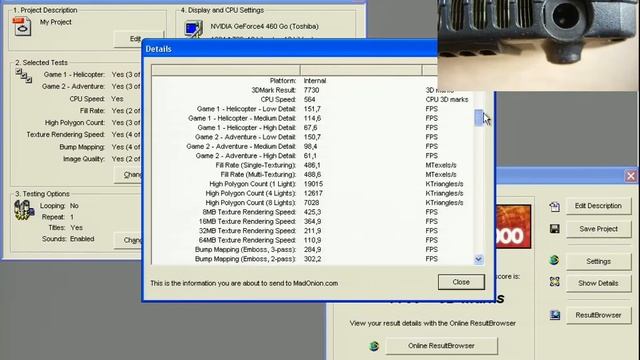Viewport: 640px width, 360px height.
Task: Select High Polygon Count (1 Light) row
Action: pyautogui.click(x=312, y=184)
